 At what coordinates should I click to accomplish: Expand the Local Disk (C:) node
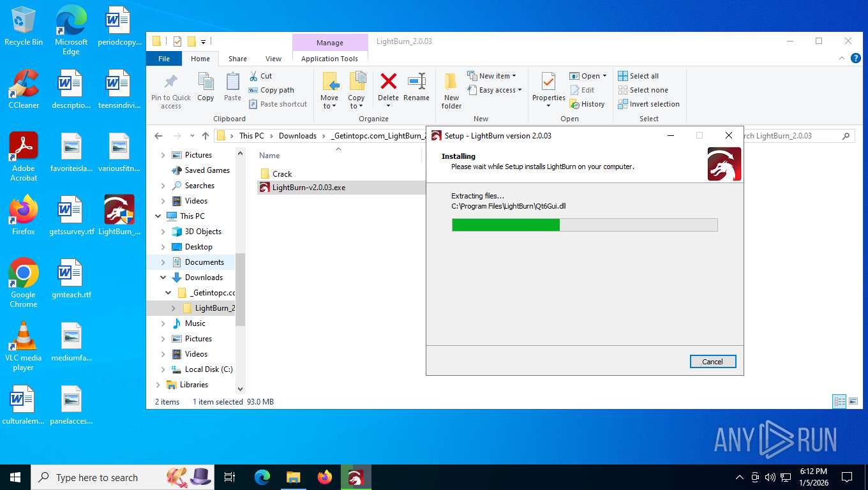pos(163,369)
